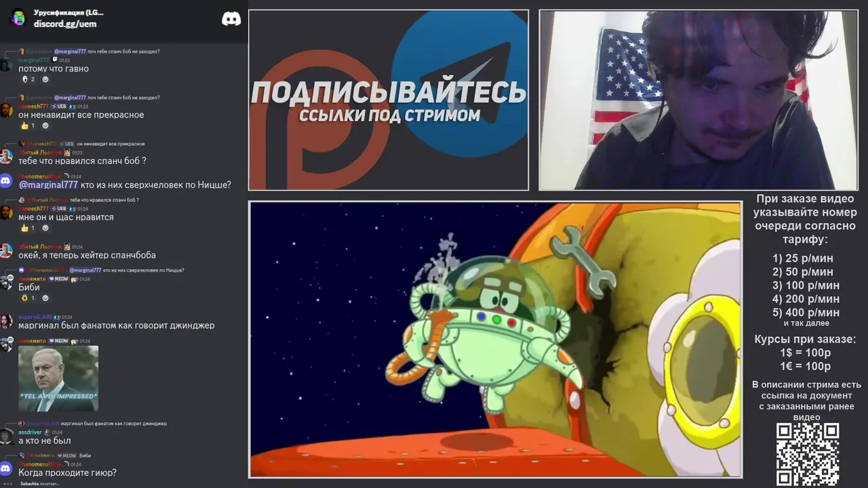The height and width of the screenshot is (488, 868).
Task: Click the avatar beside the image attachment post
Action: pos(5,345)
